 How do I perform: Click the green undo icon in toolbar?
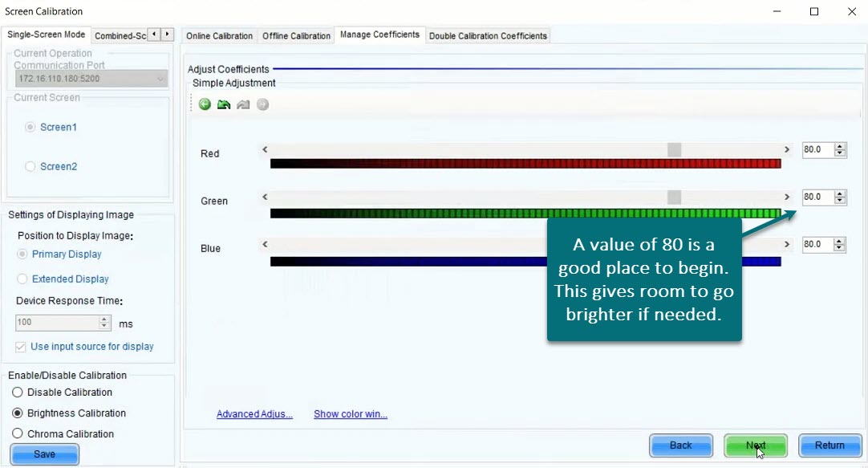224,104
